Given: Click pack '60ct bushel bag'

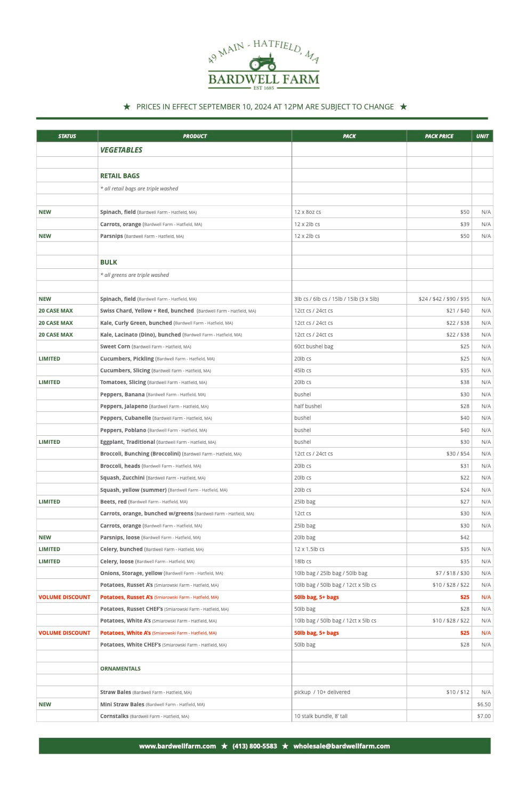Looking at the screenshot, I should (313, 346).
